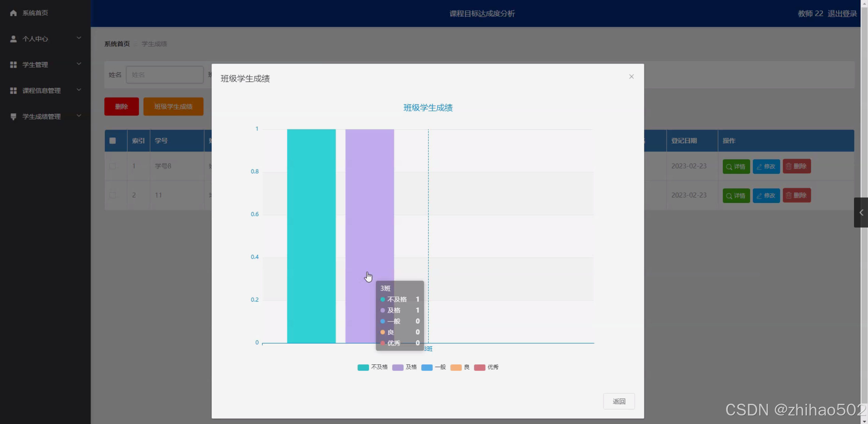Expand the 学生管理 menu chevron
The height and width of the screenshot is (424, 868).
[79, 64]
